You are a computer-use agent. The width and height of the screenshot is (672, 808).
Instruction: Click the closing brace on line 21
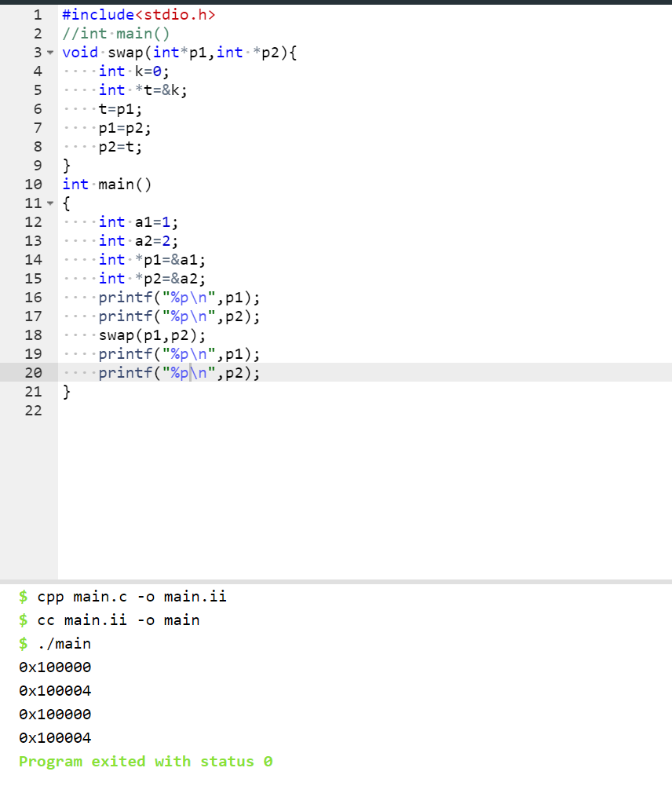(67, 392)
